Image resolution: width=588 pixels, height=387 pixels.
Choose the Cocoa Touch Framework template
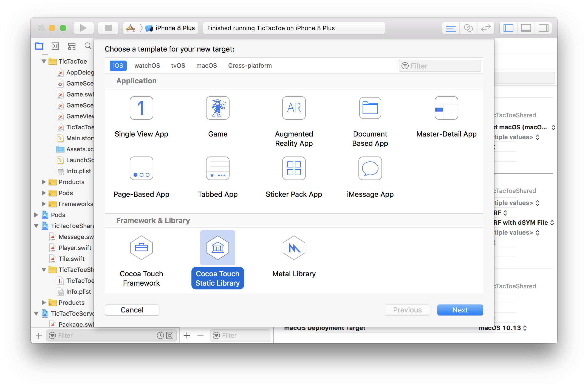[141, 248]
